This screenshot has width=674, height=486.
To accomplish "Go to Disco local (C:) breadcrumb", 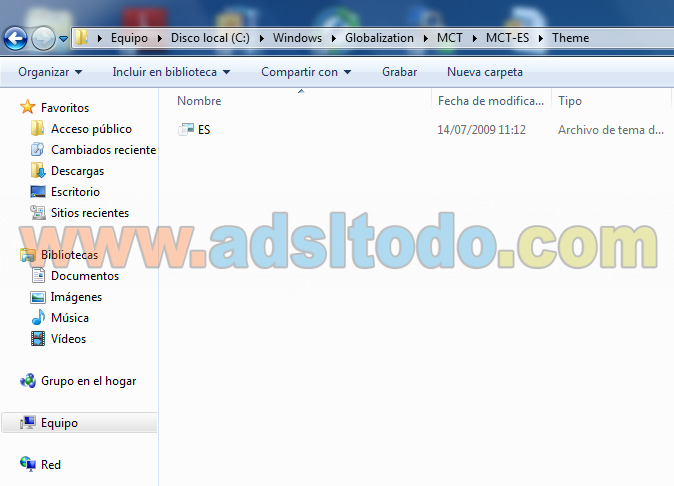I will [x=210, y=38].
